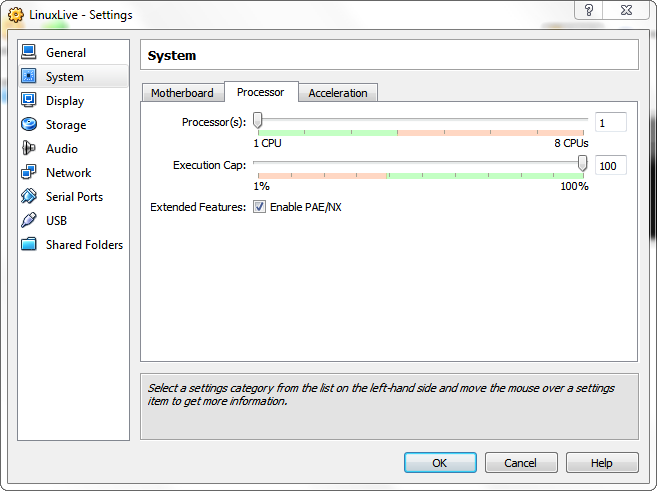
Task: Click the Network category computers icon
Action: (x=29, y=172)
